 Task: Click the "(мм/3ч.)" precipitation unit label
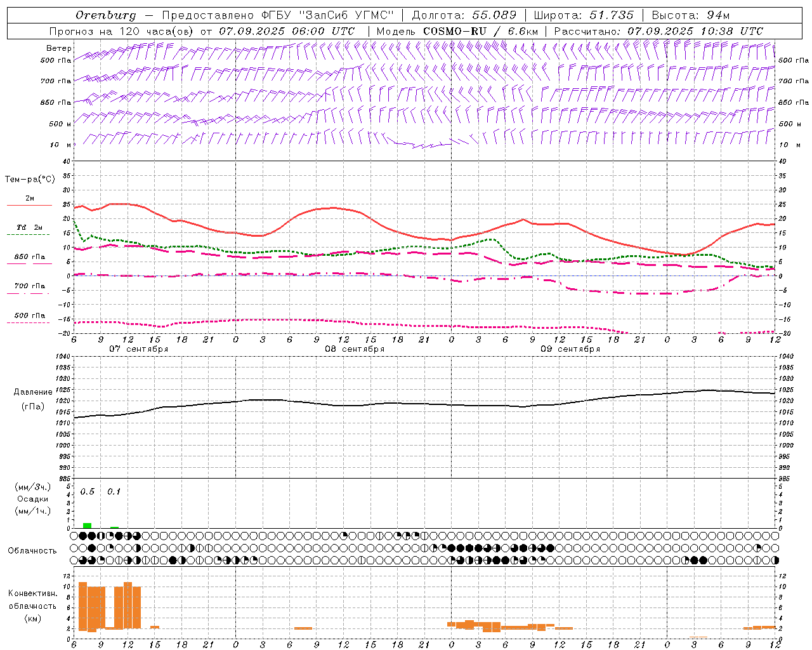33,487
